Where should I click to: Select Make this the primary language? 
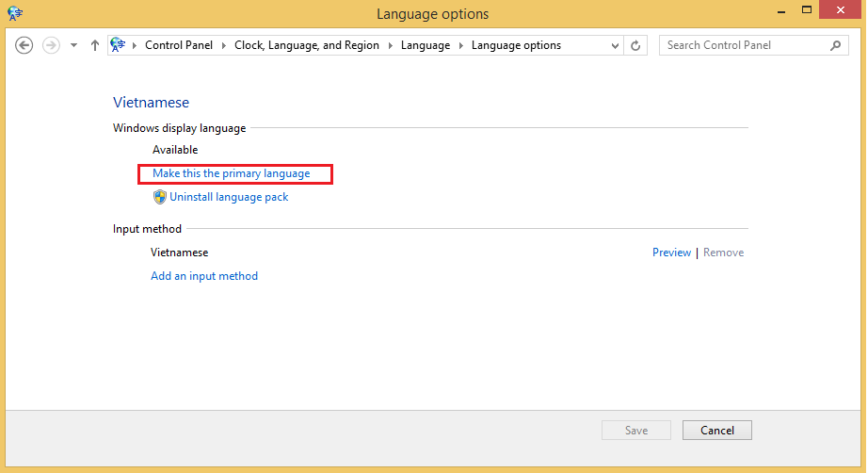[232, 173]
